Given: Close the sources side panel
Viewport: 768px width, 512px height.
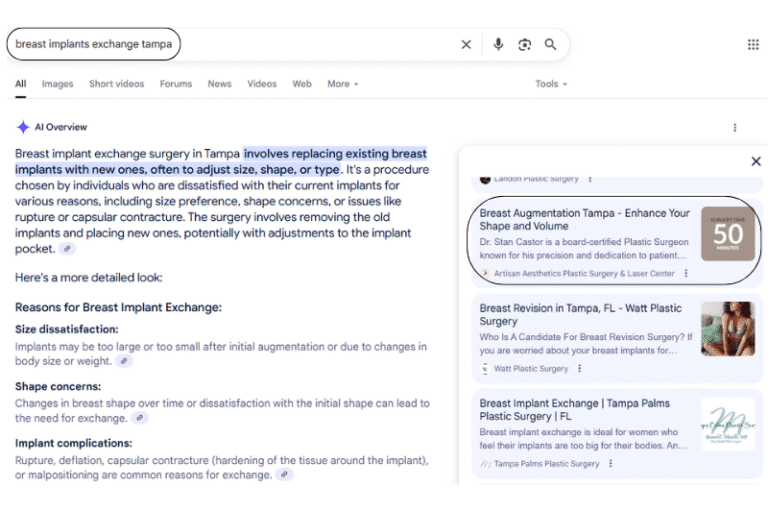Looking at the screenshot, I should click(756, 161).
